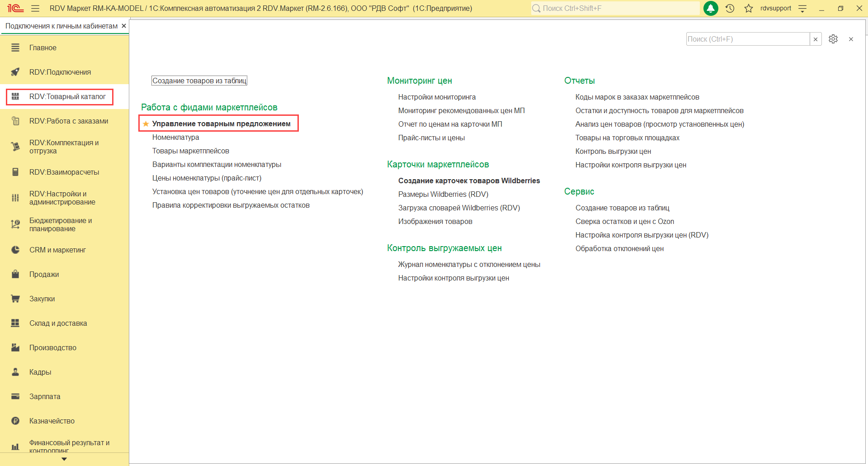Focus the menu search box Поиск (Ctrl+F)
This screenshot has width=868, height=466.
click(x=747, y=39)
